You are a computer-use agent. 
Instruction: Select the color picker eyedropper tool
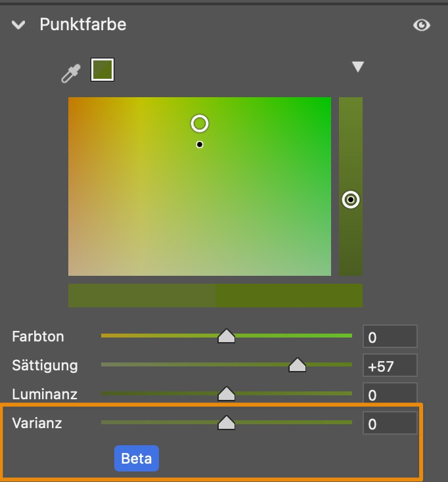(70, 73)
